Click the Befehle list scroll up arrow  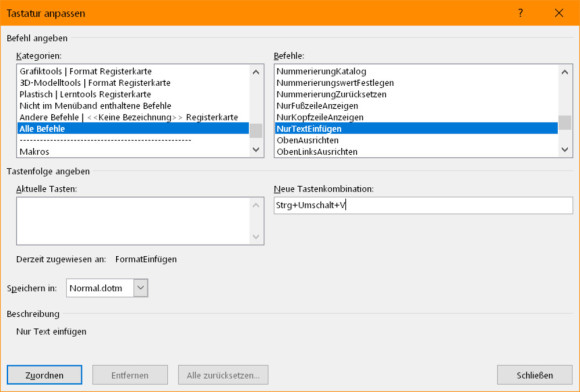(564, 72)
